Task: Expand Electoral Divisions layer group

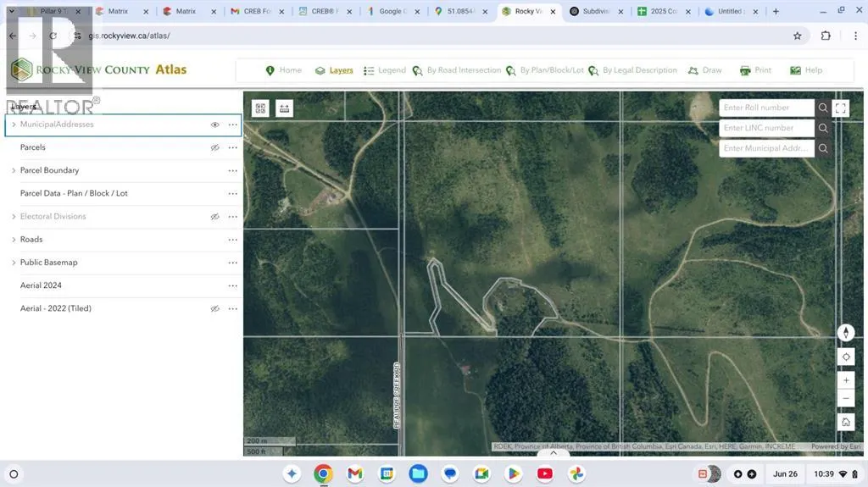Action: click(14, 216)
